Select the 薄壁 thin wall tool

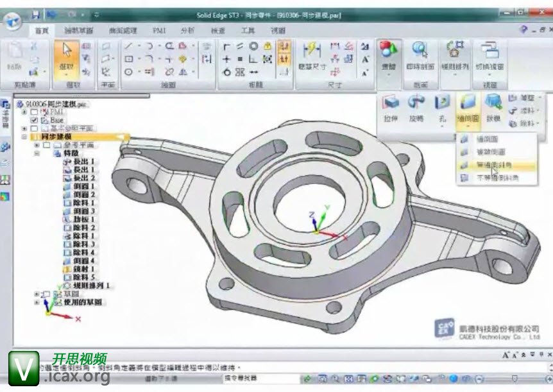[523, 98]
